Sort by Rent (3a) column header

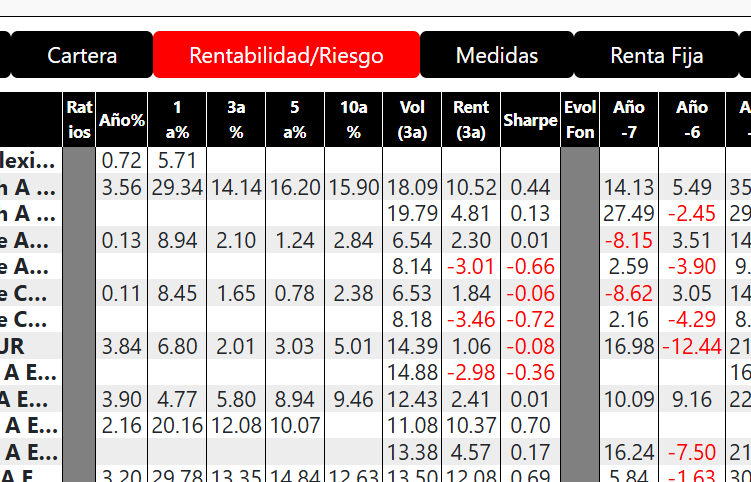[471, 119]
